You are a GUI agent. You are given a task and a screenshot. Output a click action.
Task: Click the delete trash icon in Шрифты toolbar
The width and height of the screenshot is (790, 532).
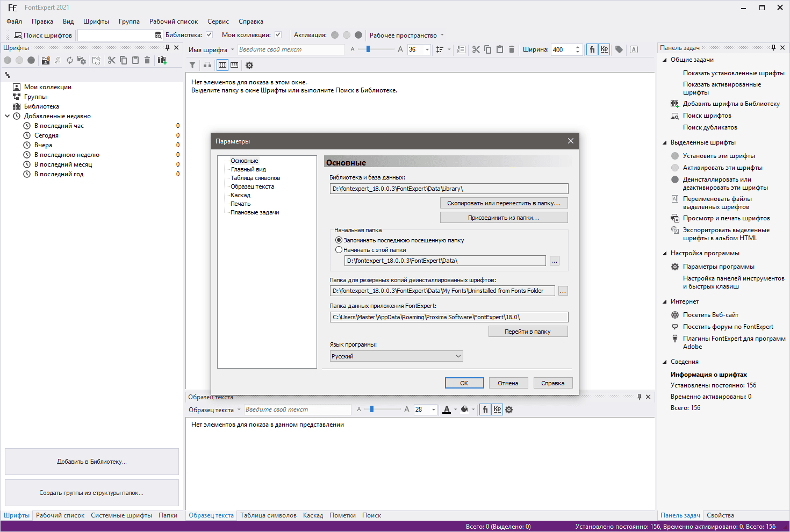(147, 60)
